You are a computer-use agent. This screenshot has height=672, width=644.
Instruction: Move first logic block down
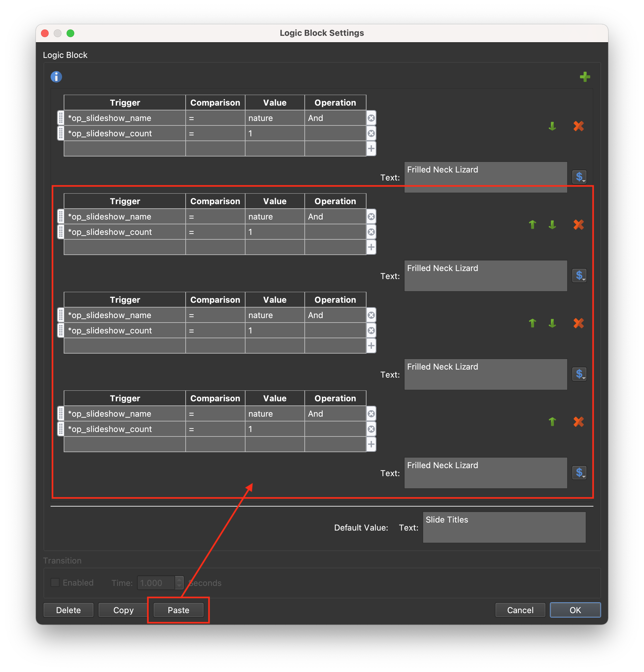coord(552,126)
